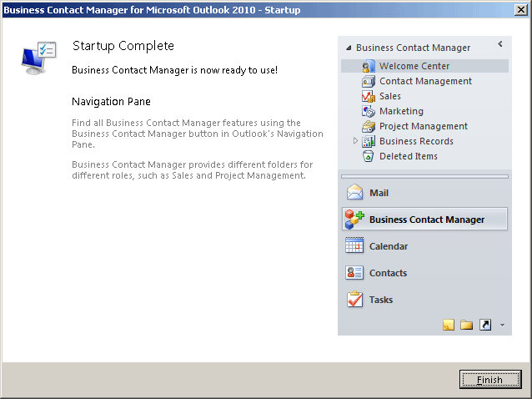Collapse the Business Contact Manager folder group
532x399 pixels.
pyautogui.click(x=349, y=48)
